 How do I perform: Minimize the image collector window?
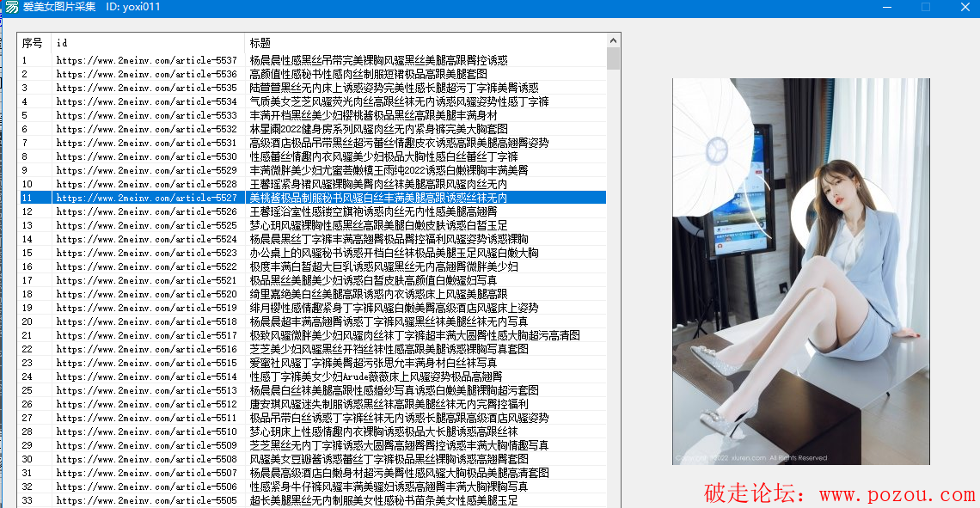coord(887,7)
